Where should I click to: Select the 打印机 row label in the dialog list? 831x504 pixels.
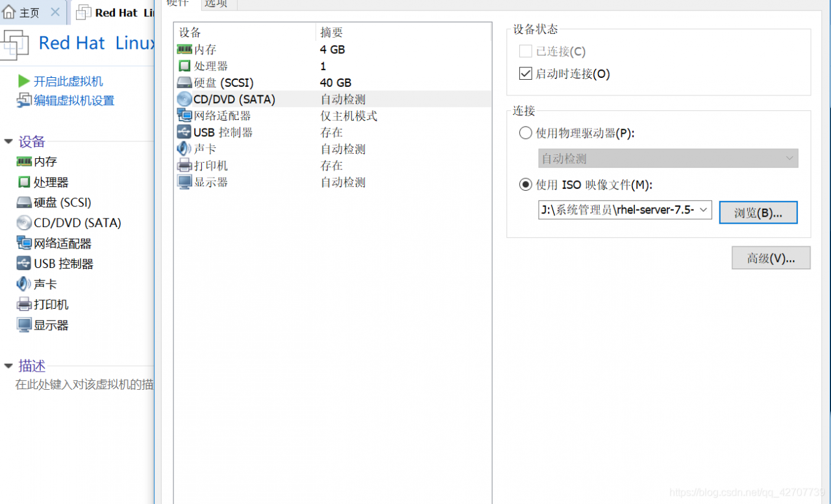point(211,166)
